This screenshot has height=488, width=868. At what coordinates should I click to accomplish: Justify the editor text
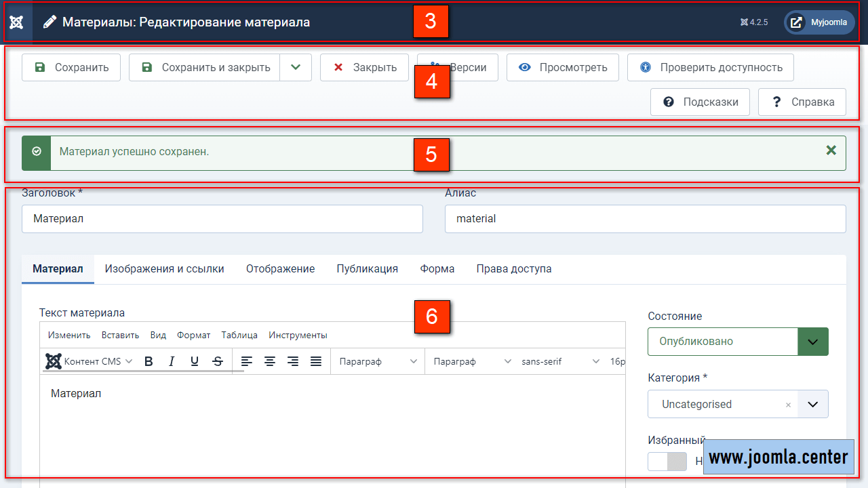(316, 361)
